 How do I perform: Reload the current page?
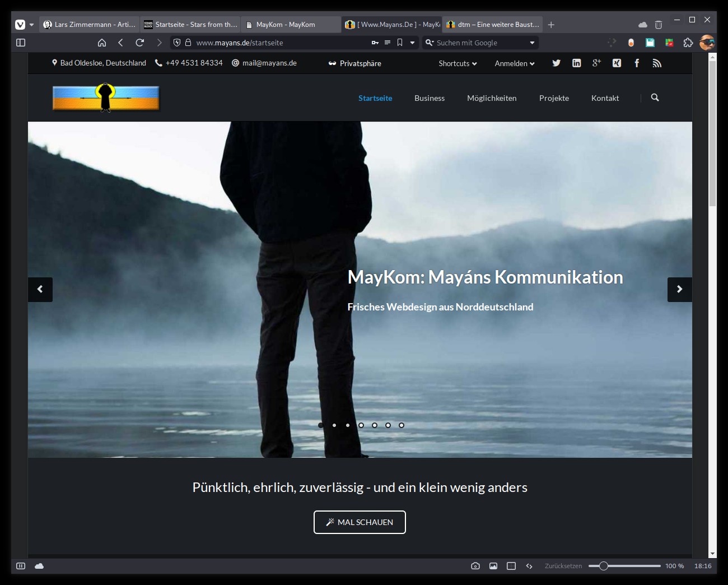(x=140, y=43)
